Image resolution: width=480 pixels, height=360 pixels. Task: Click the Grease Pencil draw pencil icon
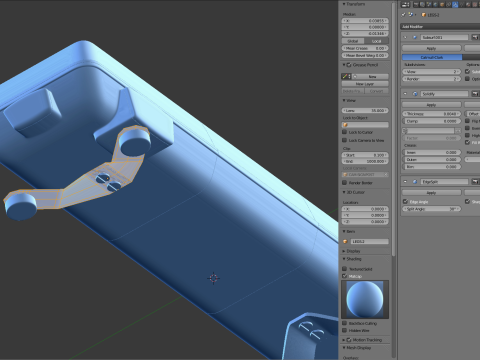346,76
